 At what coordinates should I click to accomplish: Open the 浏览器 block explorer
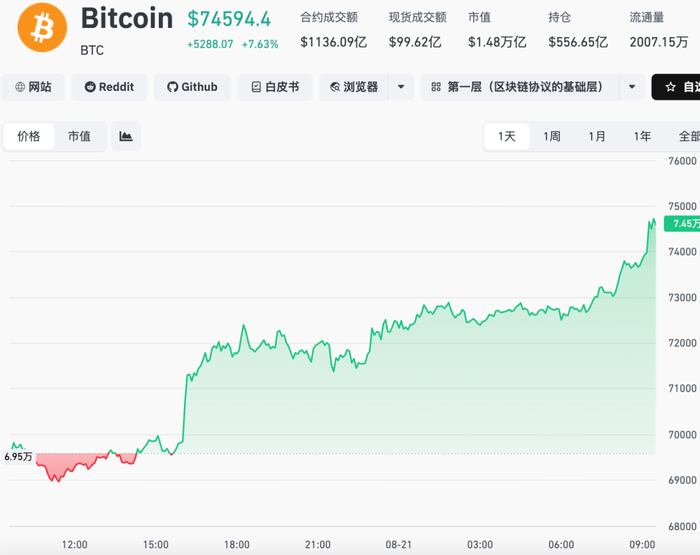354,87
